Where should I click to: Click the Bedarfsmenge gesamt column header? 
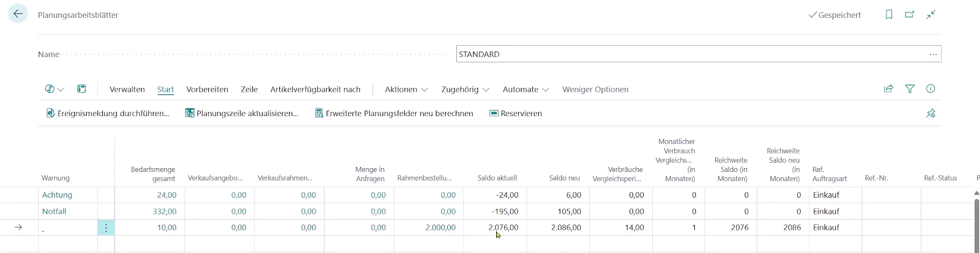point(153,174)
